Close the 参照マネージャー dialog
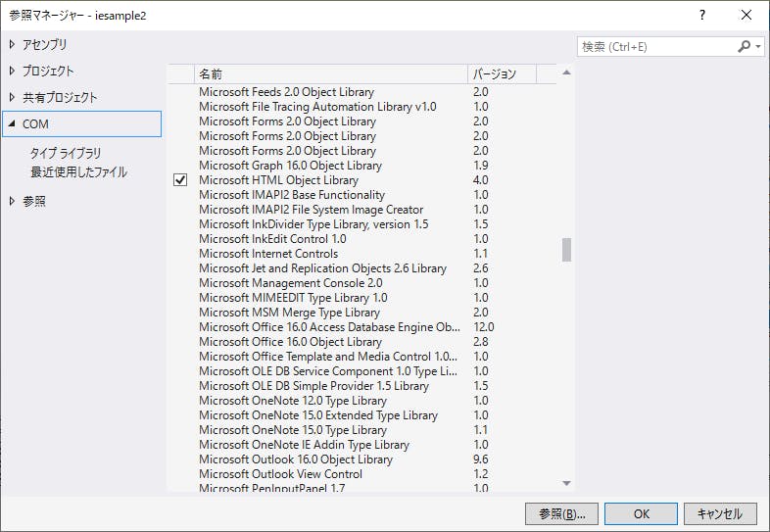 pyautogui.click(x=746, y=16)
